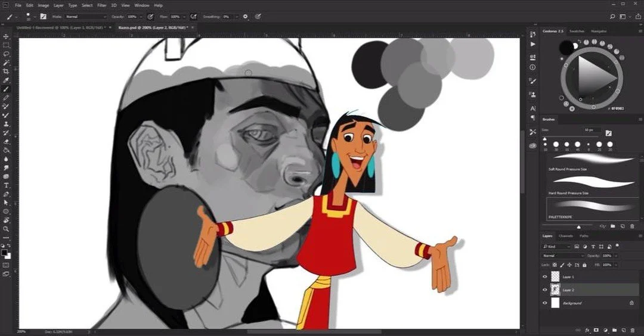Image resolution: width=644 pixels, height=336 pixels.
Task: Select the Background layer row
Action: pyautogui.click(x=590, y=303)
